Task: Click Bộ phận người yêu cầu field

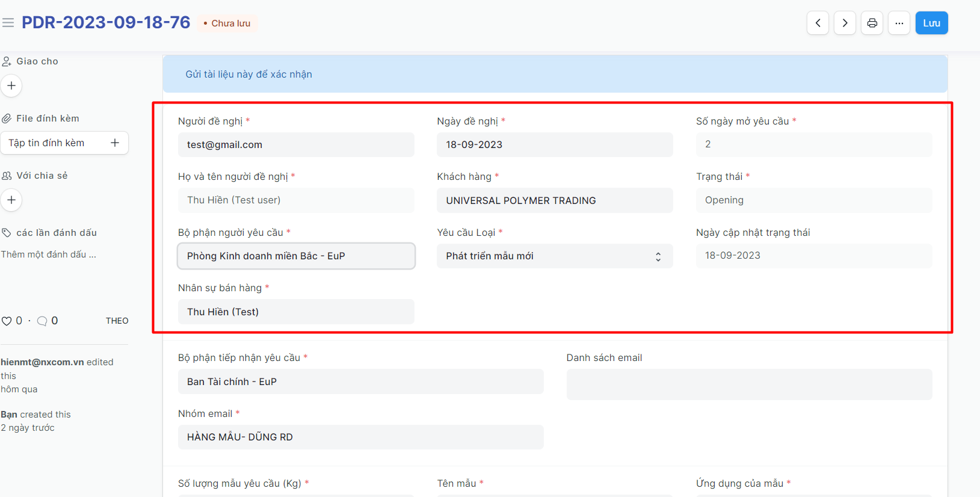Action: [x=296, y=256]
